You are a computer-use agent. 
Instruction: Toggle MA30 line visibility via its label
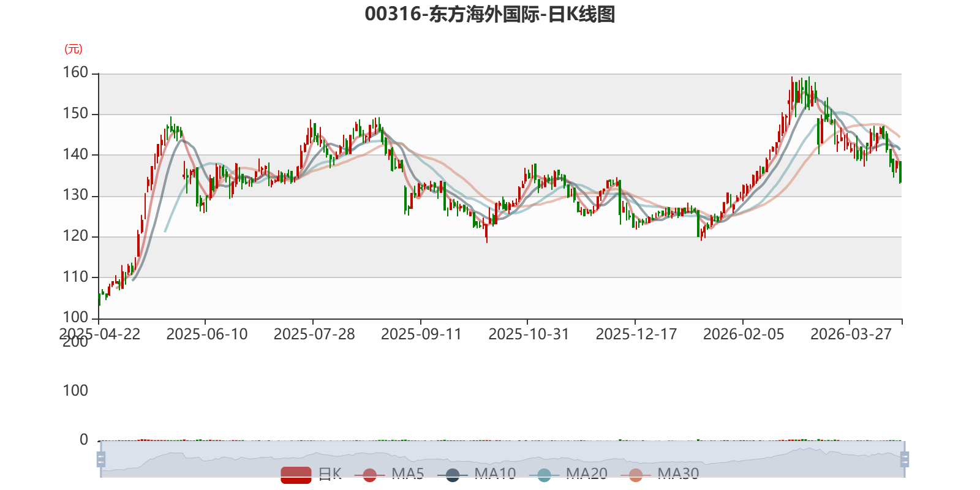pyautogui.click(x=678, y=474)
